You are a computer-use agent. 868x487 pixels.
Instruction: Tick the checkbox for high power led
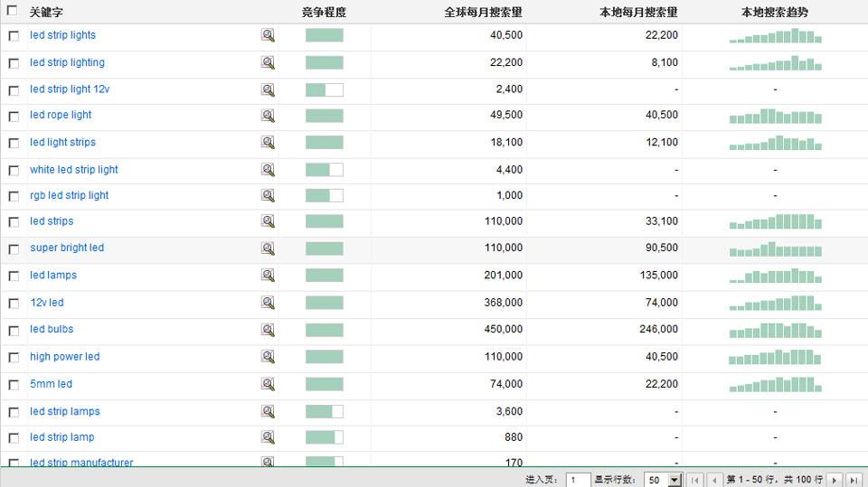pyautogui.click(x=13, y=358)
